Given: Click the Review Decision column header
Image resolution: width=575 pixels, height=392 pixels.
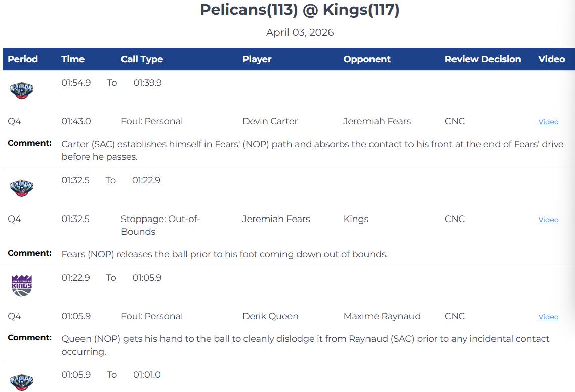Looking at the screenshot, I should point(482,59).
